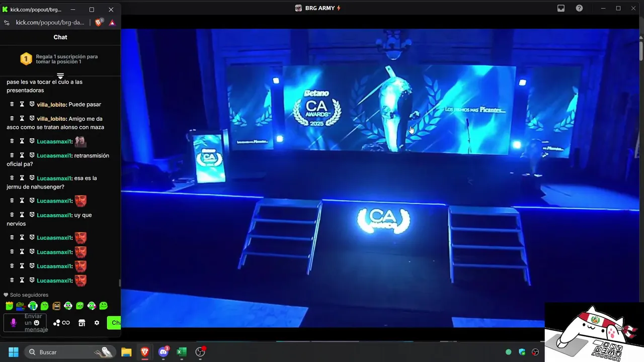The height and width of the screenshot is (362, 644).
Task: Timeout villa_lobito on the "Puede pasar" message
Action: [x=22, y=104]
